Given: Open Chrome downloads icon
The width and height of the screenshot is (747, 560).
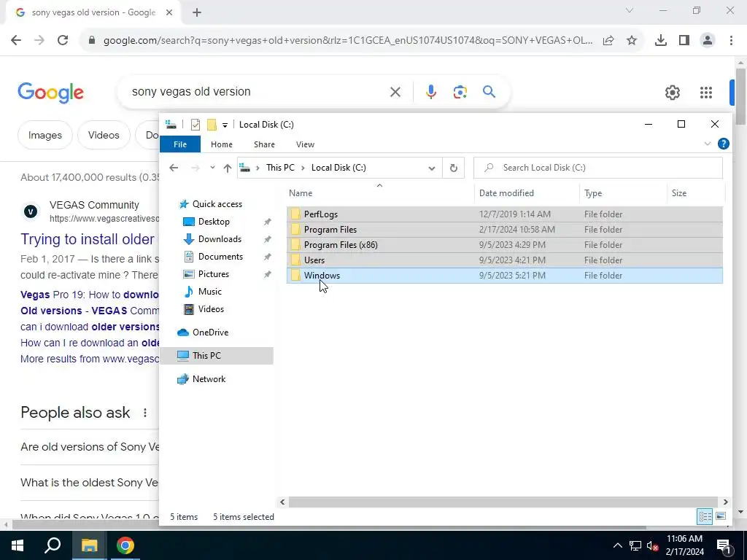Looking at the screenshot, I should point(661,41).
